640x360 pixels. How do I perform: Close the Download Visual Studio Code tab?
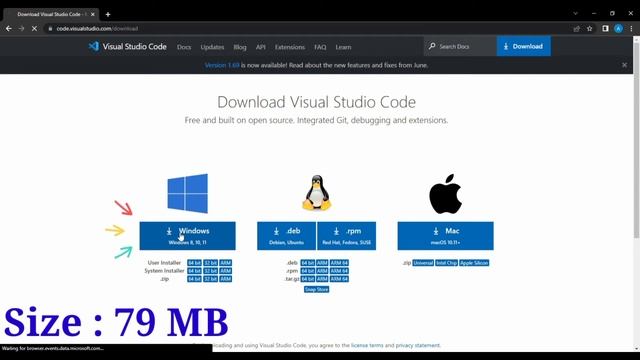93,14
